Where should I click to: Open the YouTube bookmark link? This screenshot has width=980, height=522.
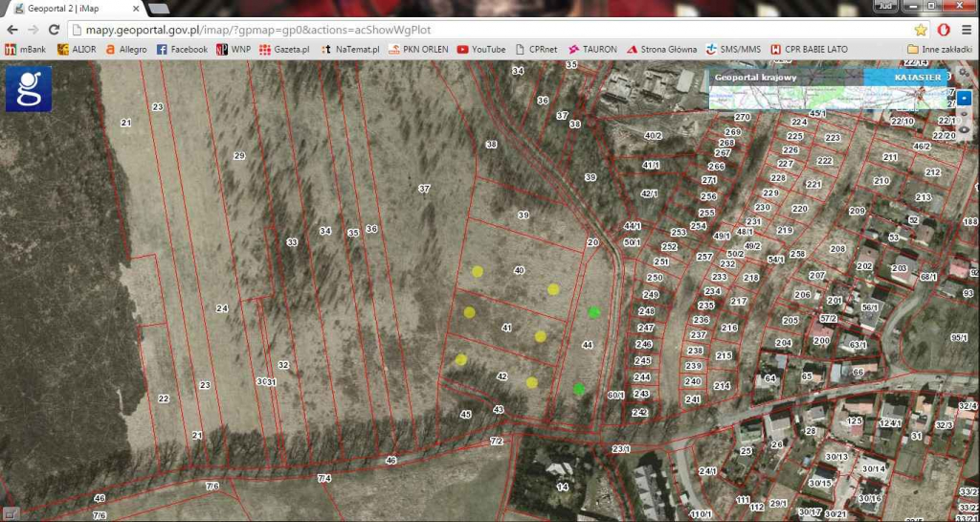(481, 49)
